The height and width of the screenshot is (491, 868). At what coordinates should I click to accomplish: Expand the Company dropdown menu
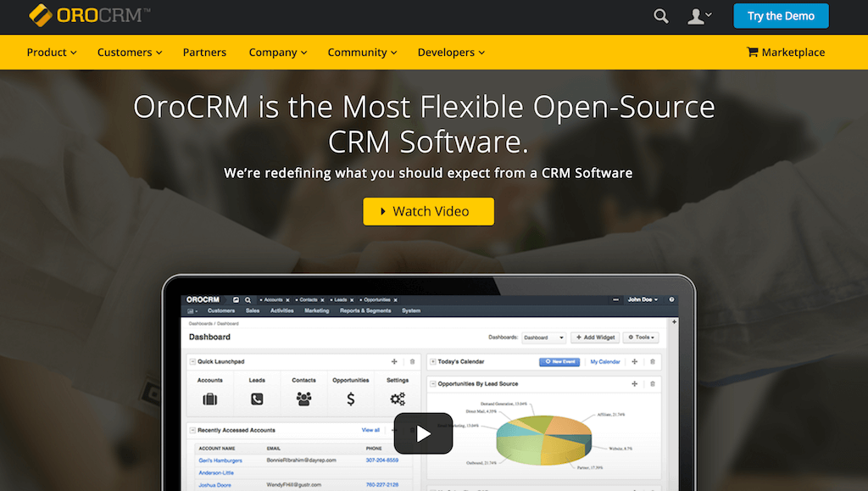[278, 52]
